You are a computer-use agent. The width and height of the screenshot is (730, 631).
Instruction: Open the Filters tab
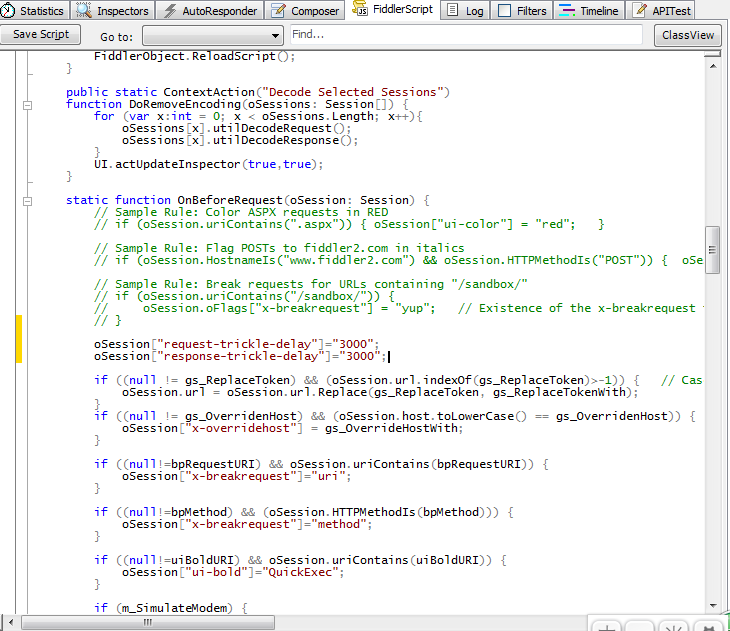[x=522, y=10]
